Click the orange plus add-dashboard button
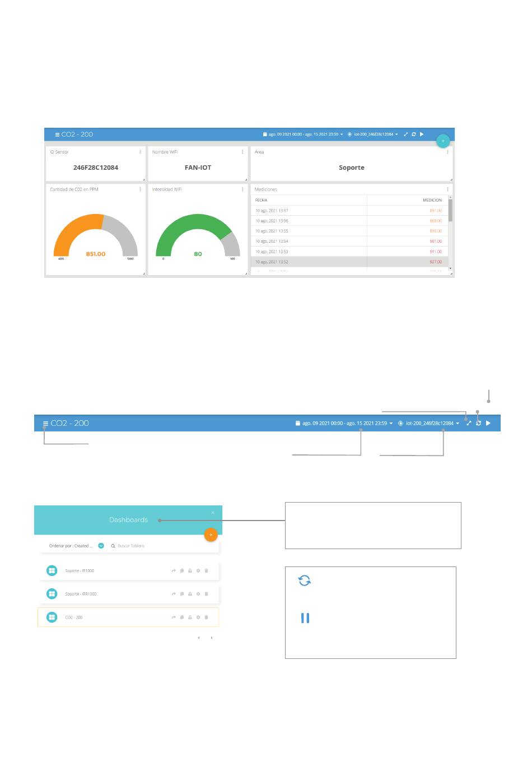 [x=211, y=535]
